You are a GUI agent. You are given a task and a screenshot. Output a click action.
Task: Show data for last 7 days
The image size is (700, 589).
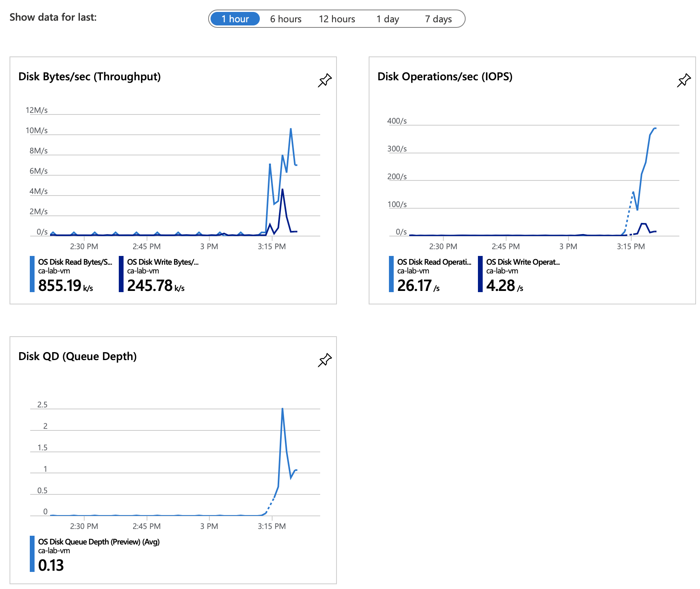pyautogui.click(x=438, y=19)
